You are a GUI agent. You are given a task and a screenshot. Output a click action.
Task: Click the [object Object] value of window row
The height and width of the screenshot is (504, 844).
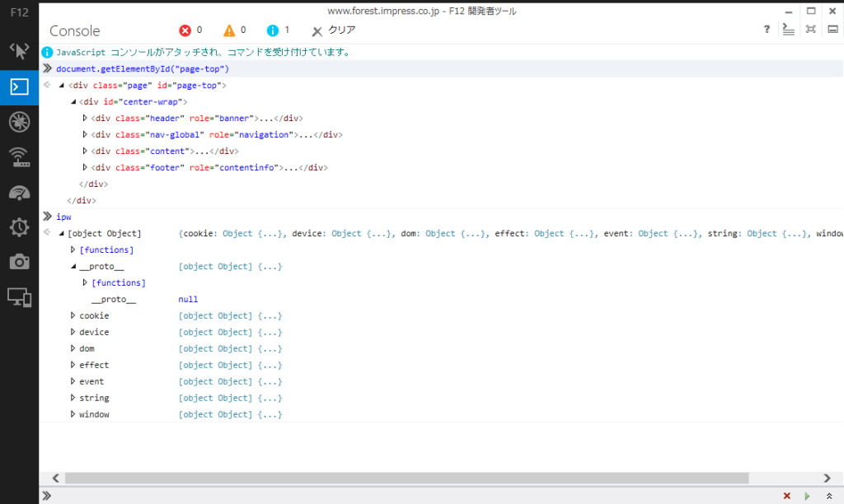231,414
